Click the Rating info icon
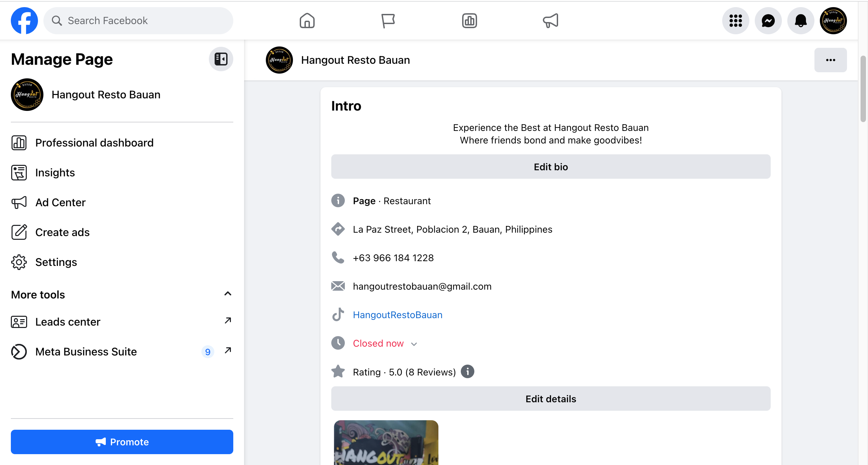The width and height of the screenshot is (868, 465). click(468, 371)
